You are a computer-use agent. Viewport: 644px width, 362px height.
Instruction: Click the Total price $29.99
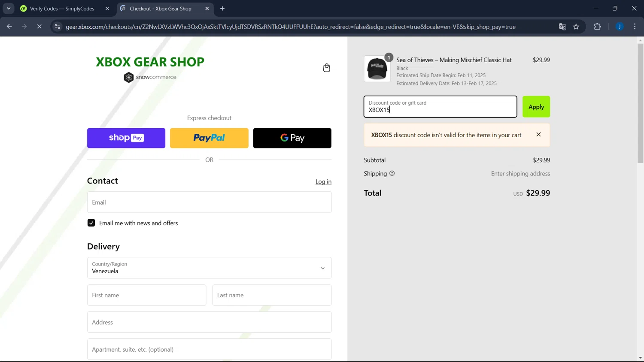pyautogui.click(x=538, y=193)
